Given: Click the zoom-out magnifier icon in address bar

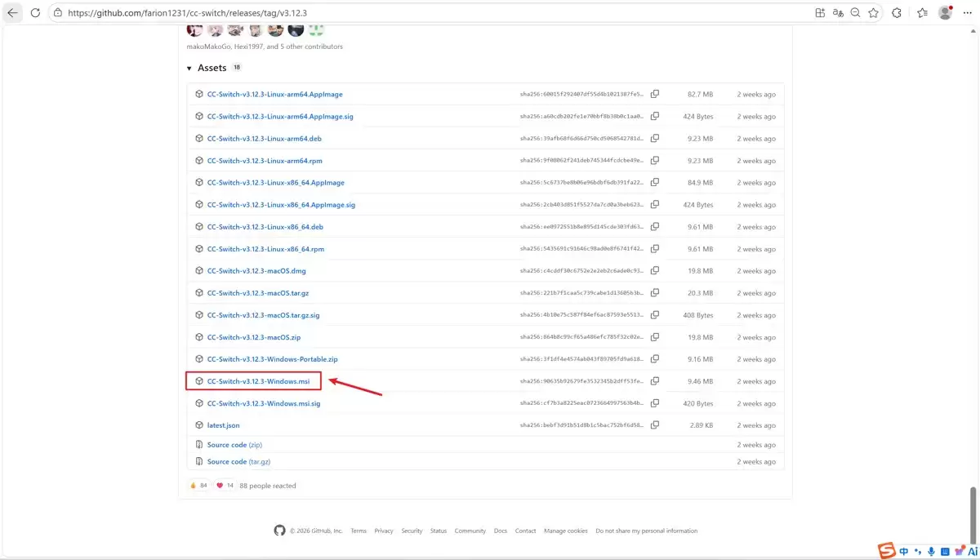Looking at the screenshot, I should pyautogui.click(x=856, y=13).
